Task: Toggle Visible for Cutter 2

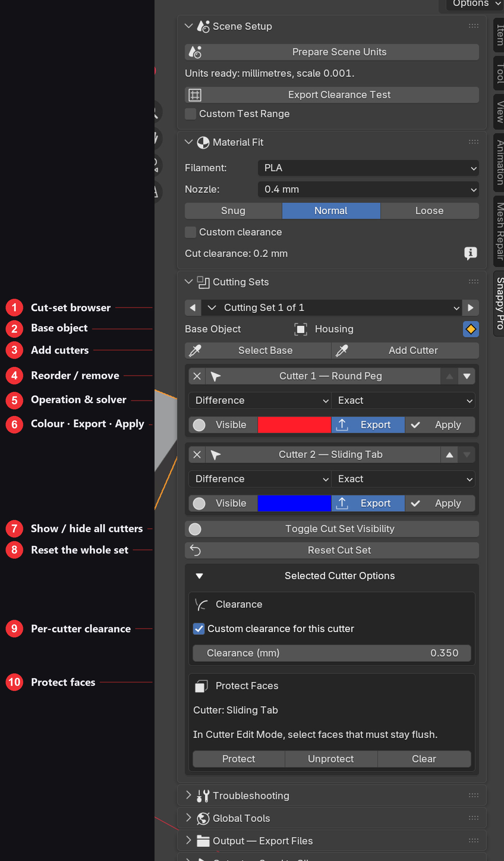Action: click(x=223, y=503)
